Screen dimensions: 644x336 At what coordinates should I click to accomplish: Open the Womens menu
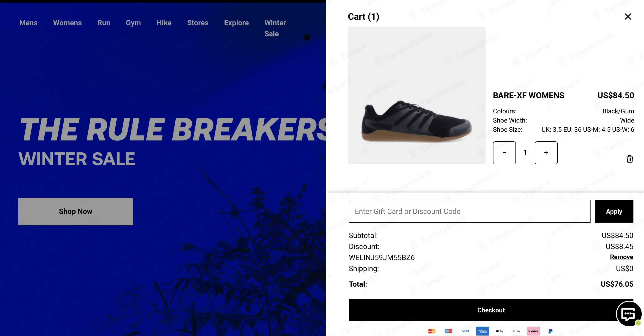click(x=67, y=23)
